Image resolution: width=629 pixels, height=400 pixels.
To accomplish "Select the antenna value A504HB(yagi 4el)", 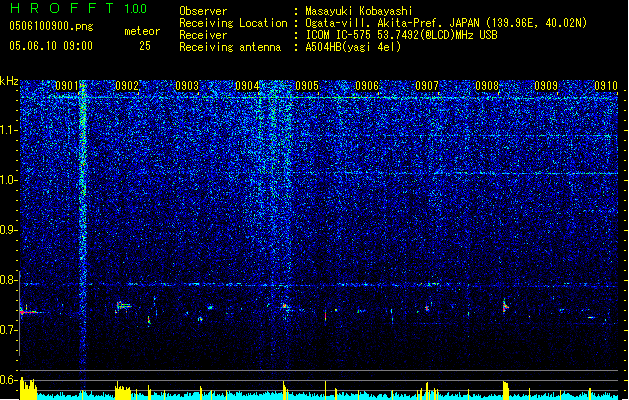I will 353,47.
